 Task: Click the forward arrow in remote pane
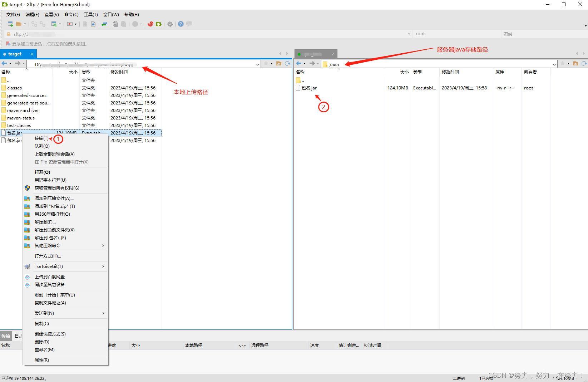pyautogui.click(x=312, y=63)
